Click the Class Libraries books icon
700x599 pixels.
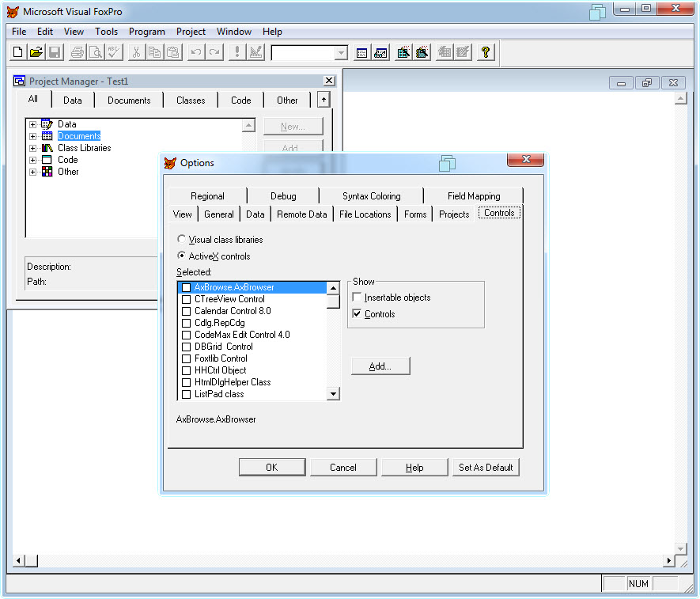[47, 148]
